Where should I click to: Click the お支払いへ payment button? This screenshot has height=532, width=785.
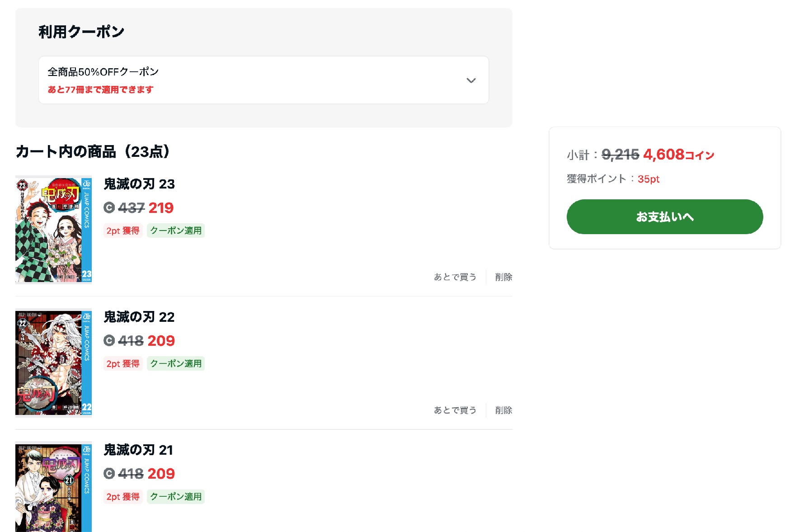pyautogui.click(x=664, y=217)
